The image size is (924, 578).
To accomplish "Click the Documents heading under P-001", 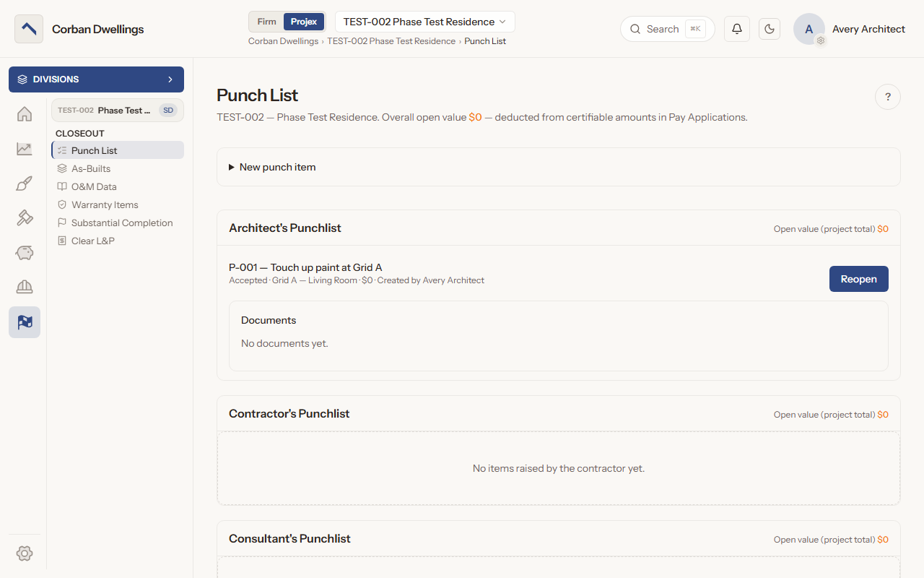I will (x=269, y=320).
